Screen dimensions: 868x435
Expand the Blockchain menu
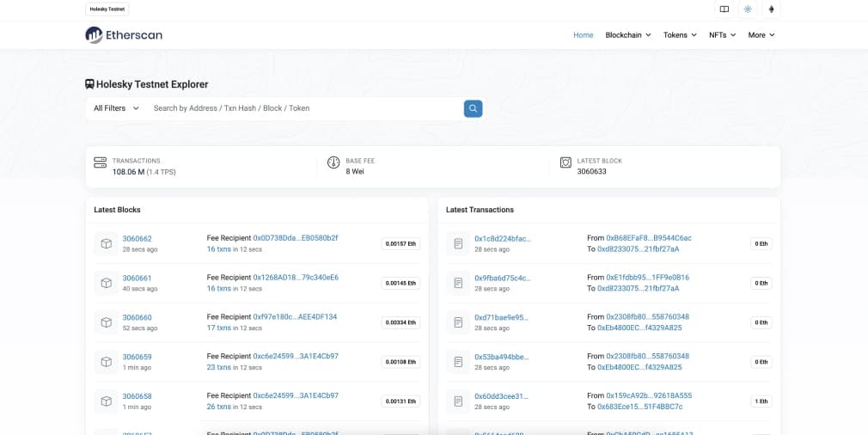(x=627, y=35)
